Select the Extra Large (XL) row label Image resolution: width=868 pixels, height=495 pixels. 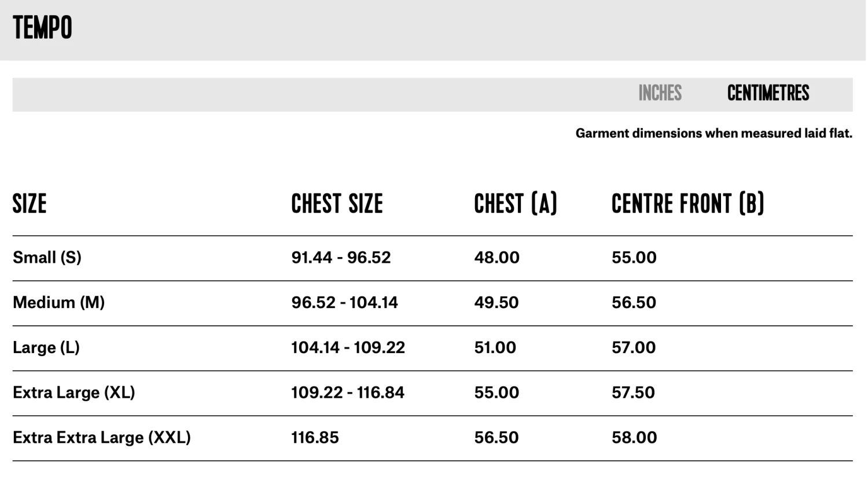[73, 393]
